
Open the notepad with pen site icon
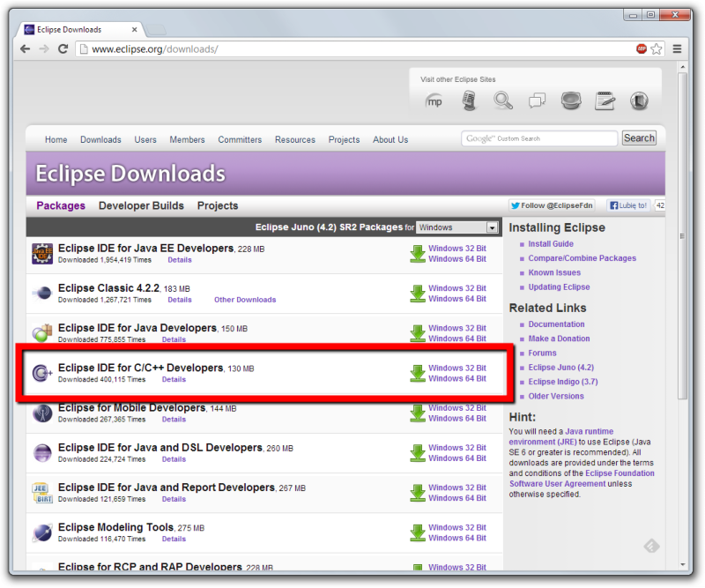[605, 100]
